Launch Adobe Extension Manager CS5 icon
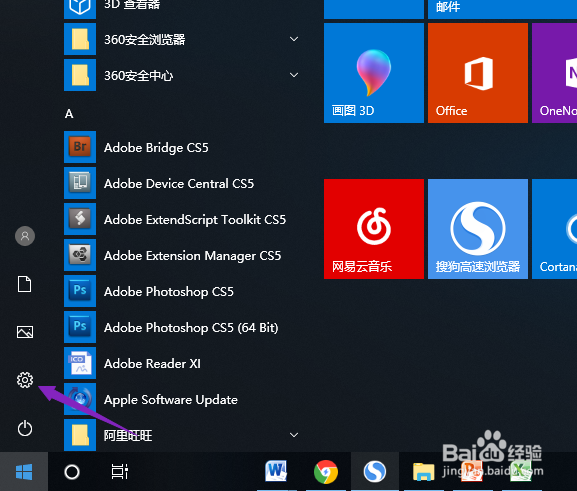 pos(80,255)
